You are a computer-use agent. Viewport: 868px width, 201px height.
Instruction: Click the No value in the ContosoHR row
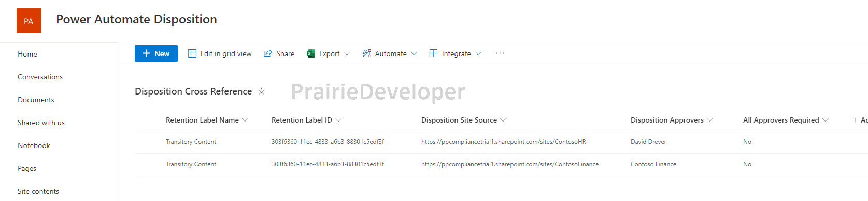[747, 142]
